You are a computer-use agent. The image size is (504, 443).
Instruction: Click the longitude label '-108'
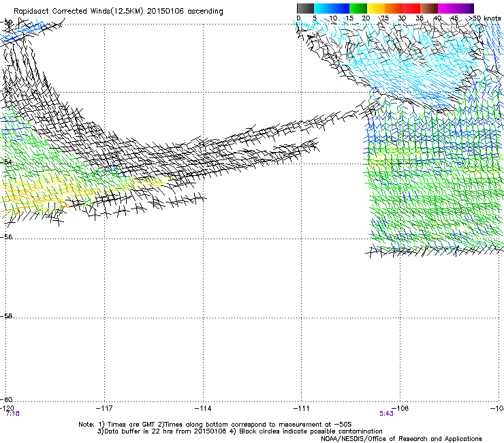[400, 408]
